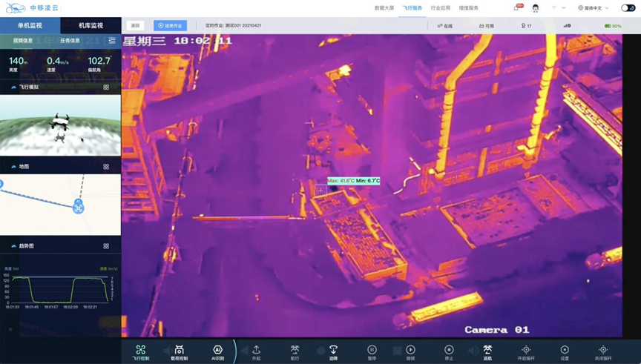Image resolution: width=641 pixels, height=364 pixels.
Task: Open the 数据大屏 menu item
Action: pyautogui.click(x=384, y=8)
